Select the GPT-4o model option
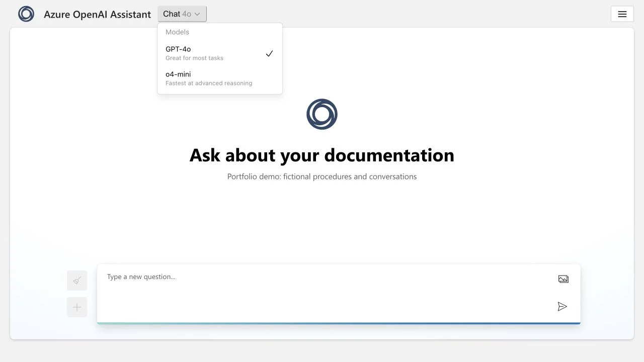This screenshot has width=644, height=362. 220,53
